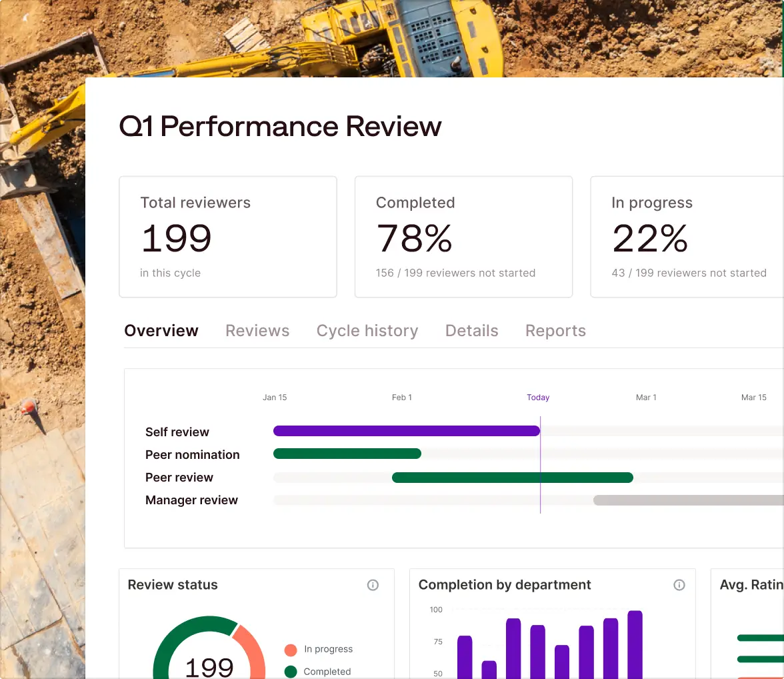Toggle the In progress legend item
This screenshot has height=679, width=784.
(x=327, y=649)
